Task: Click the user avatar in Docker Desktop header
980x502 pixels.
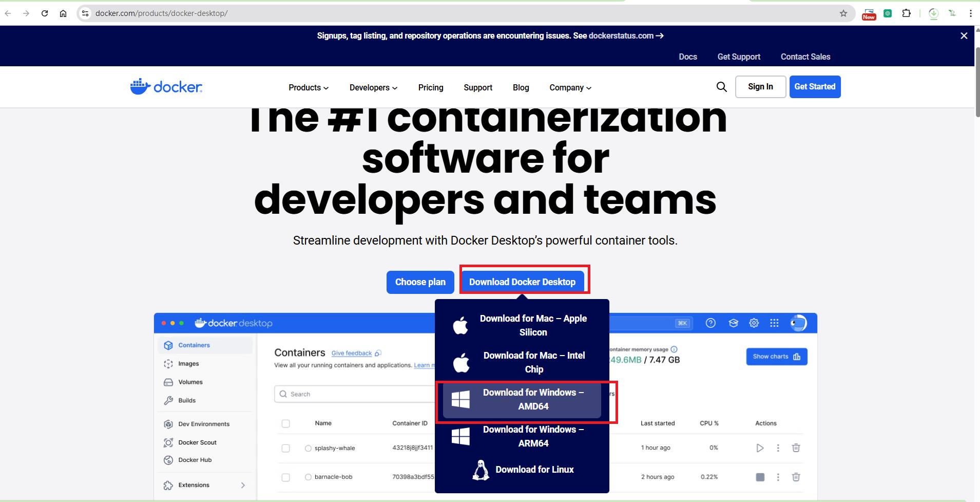Action: [x=798, y=323]
